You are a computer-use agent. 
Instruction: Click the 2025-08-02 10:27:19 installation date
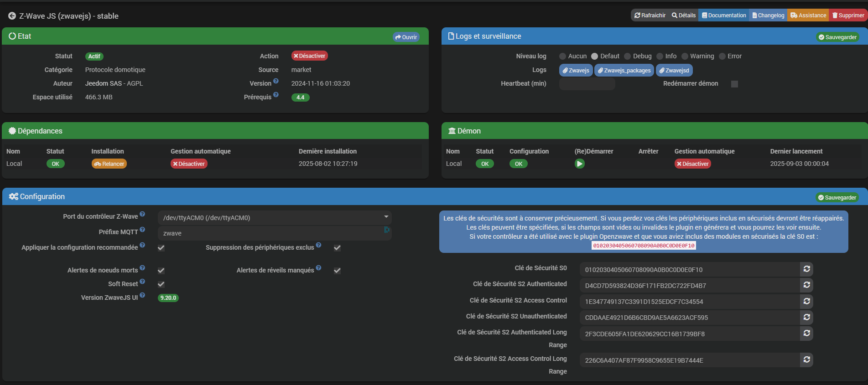click(328, 164)
